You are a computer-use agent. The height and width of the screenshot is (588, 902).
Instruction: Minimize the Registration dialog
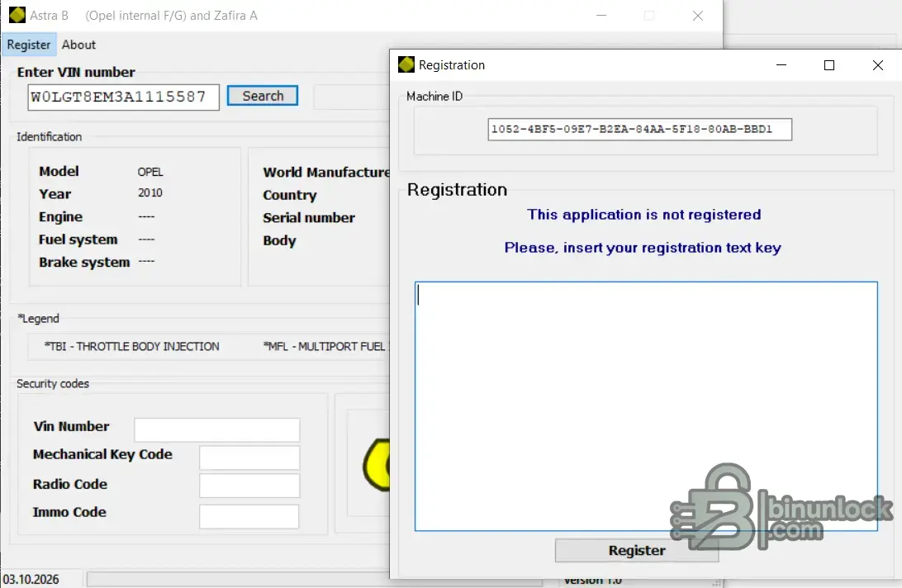click(781, 65)
